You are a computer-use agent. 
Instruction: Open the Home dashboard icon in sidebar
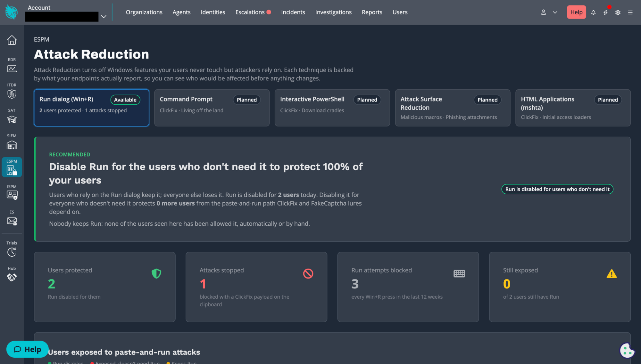12,40
